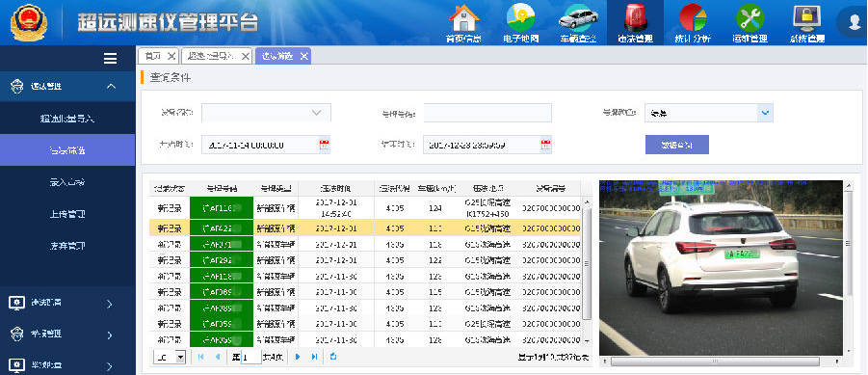Click the white SUV violation photo
This screenshot has height=375, width=868.
point(721,268)
